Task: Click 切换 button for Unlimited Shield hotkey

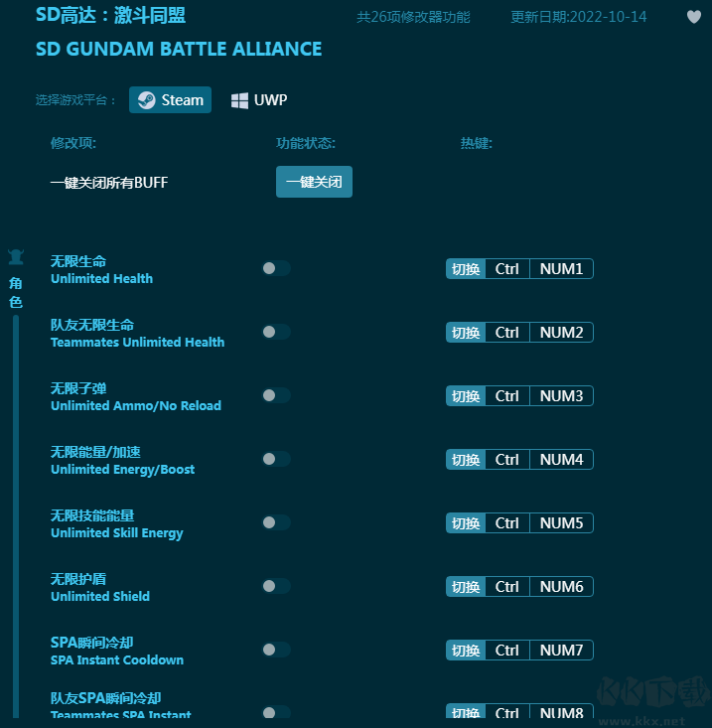Action: point(466,587)
